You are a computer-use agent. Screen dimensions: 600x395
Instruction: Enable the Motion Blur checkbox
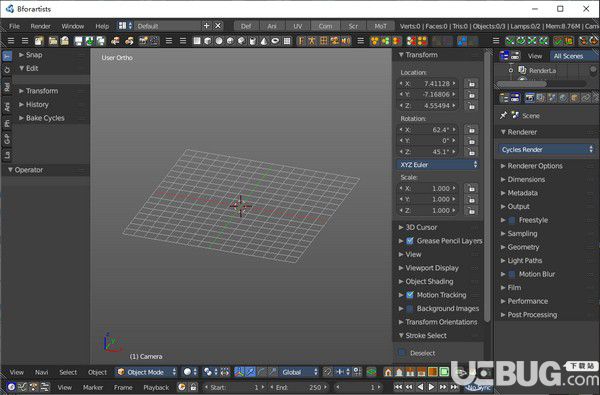(512, 274)
